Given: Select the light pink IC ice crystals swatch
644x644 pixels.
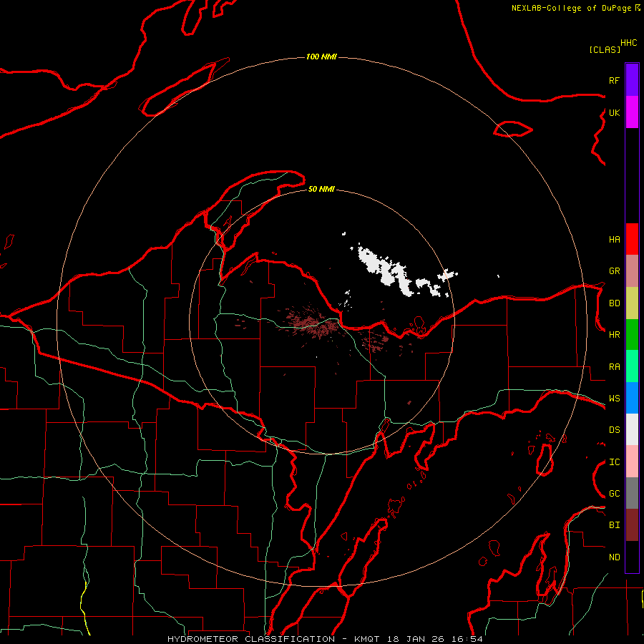Looking at the screenshot, I should click(632, 462).
